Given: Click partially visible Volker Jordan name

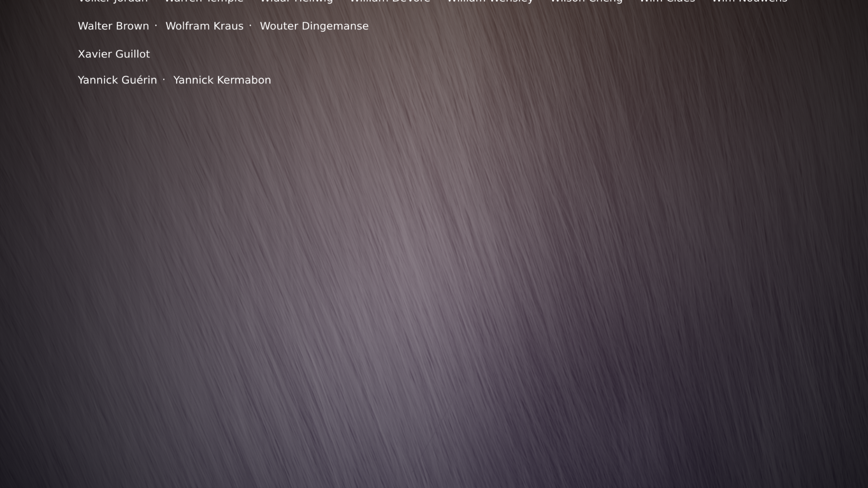Looking at the screenshot, I should coord(113,1).
